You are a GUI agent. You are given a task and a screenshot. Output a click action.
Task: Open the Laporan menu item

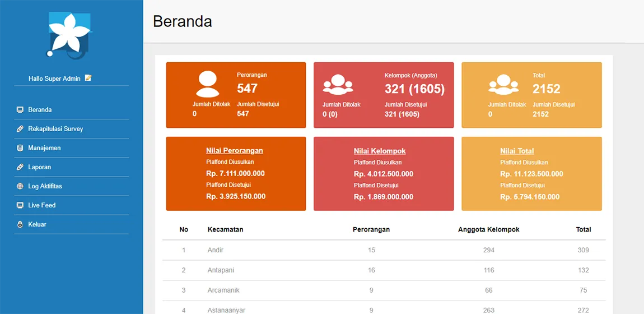click(39, 167)
